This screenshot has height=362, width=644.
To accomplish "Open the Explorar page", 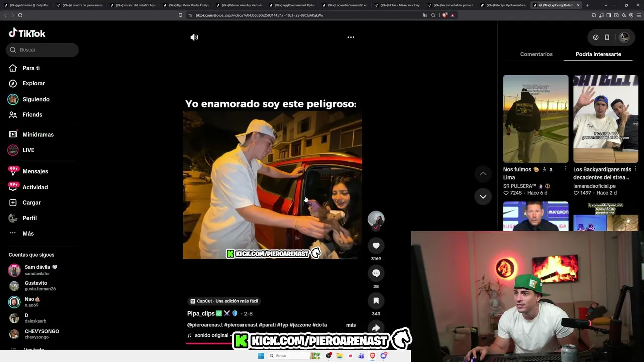I will [x=33, y=83].
